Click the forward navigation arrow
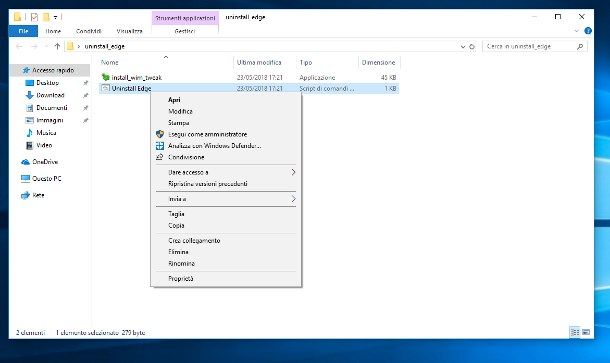The image size is (610, 363). pyautogui.click(x=34, y=46)
